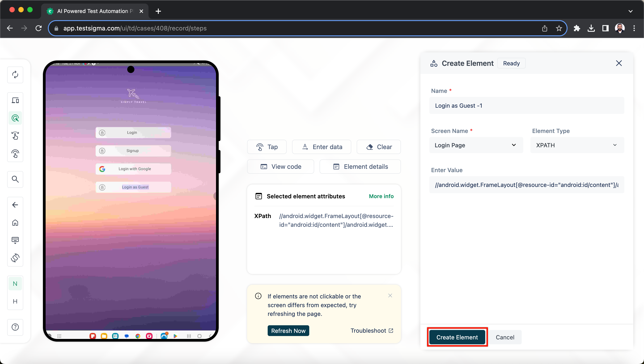
Task: Click the Name input field
Action: click(x=528, y=105)
